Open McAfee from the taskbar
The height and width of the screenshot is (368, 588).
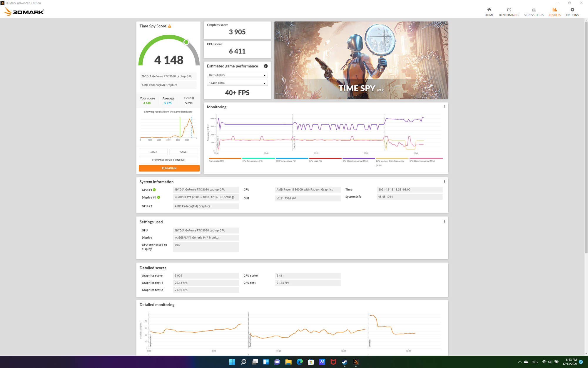point(333,362)
